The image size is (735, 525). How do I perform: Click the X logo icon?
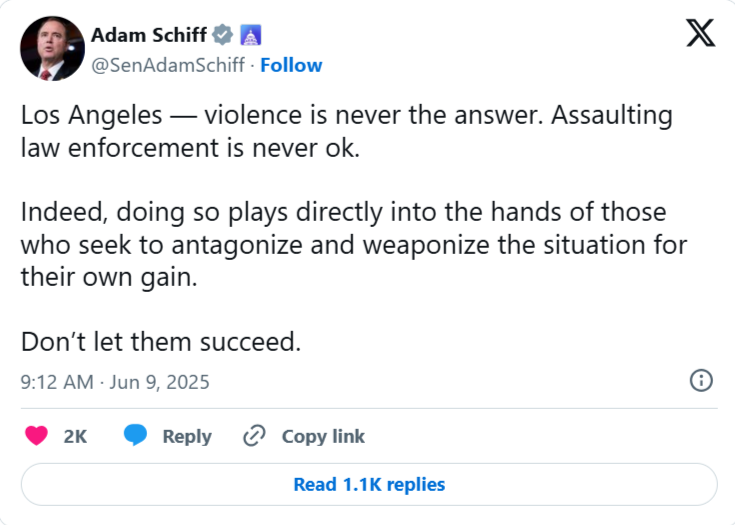tap(700, 34)
